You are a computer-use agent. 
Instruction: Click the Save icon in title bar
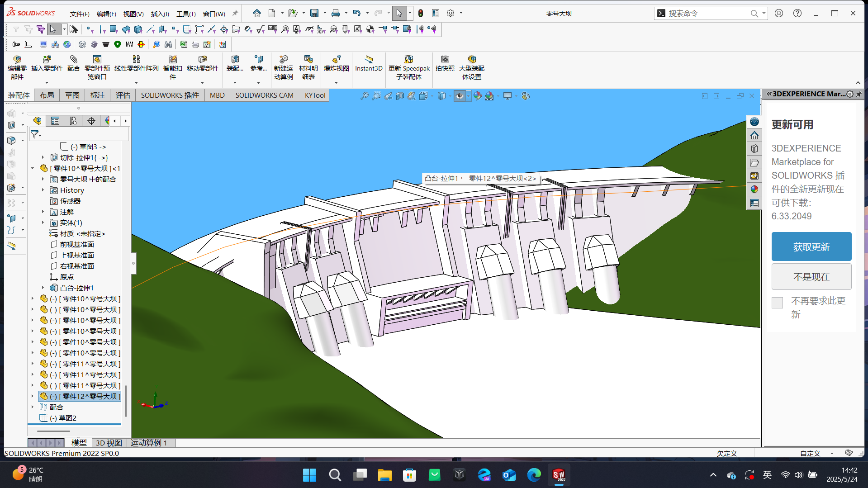point(314,13)
